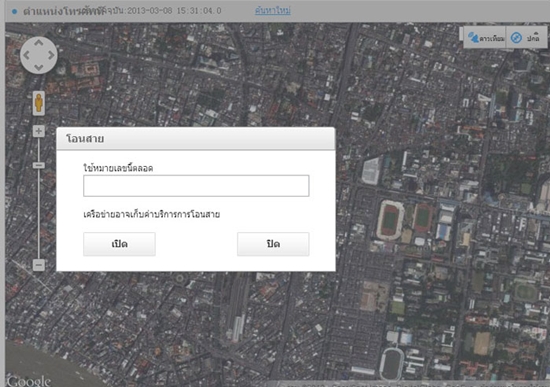Click the Street View pegman icon

tap(39, 103)
